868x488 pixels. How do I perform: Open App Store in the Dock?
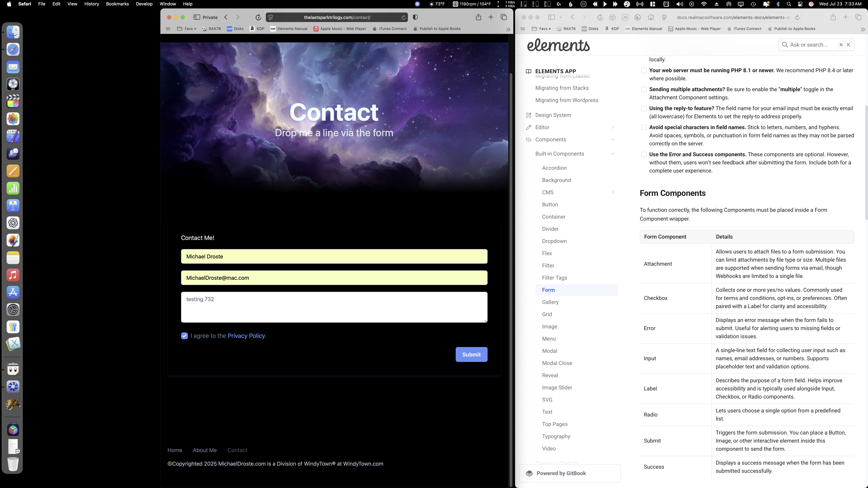tap(13, 292)
